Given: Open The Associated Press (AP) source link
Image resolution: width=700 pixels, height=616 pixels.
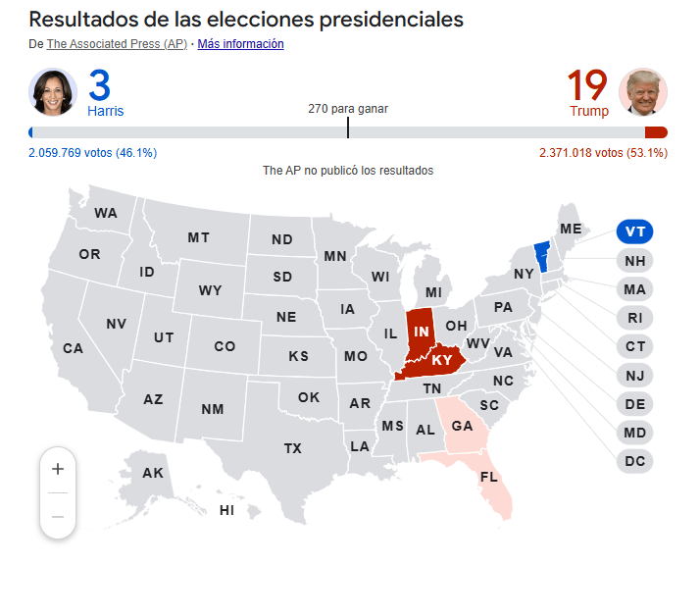Looking at the screenshot, I should pyautogui.click(x=117, y=44).
